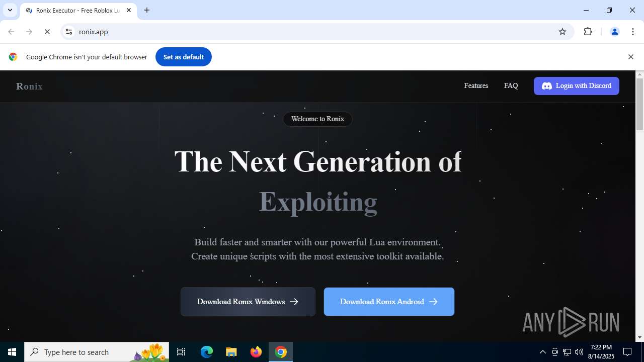Open the FAQ nav link
This screenshot has width=644, height=362.
pos(511,86)
